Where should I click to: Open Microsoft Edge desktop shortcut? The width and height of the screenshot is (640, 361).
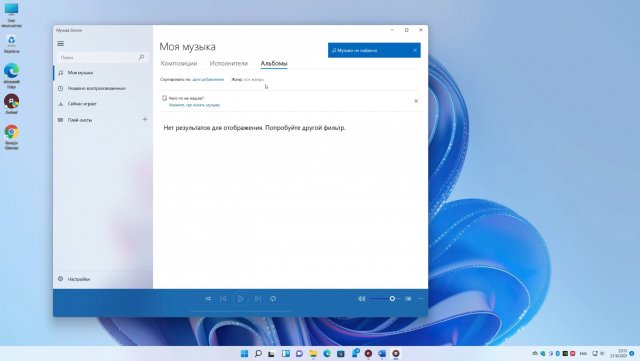coord(11,76)
